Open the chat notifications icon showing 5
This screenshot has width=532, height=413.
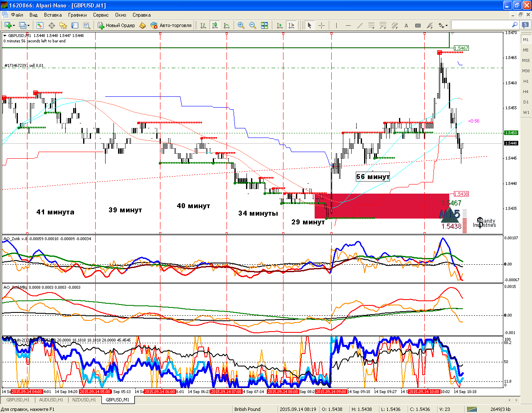(x=526, y=25)
